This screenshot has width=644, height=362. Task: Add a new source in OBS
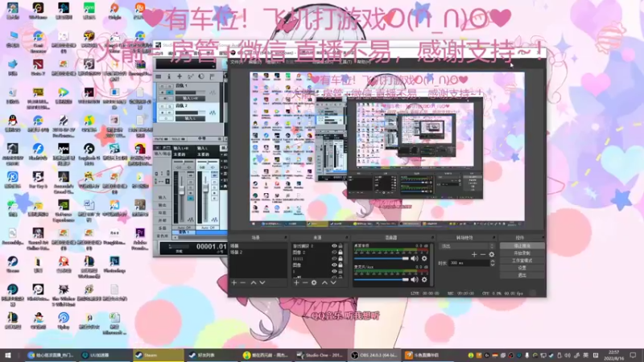tap(296, 283)
